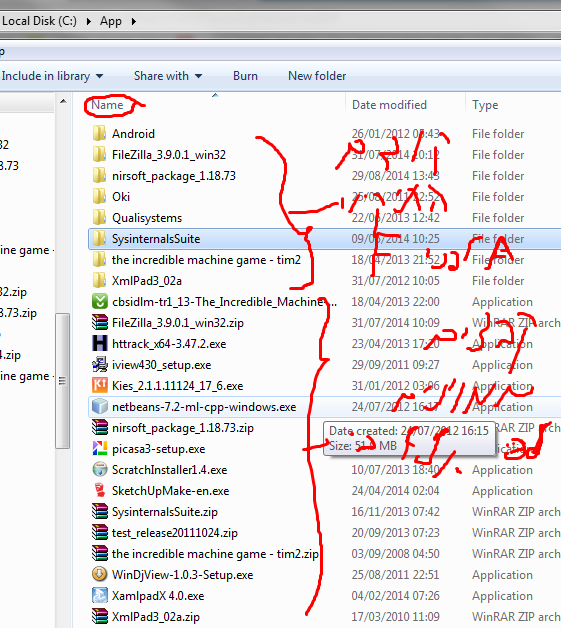
Task: Click the navigation pane scrollbar up arrow
Action: point(63,102)
